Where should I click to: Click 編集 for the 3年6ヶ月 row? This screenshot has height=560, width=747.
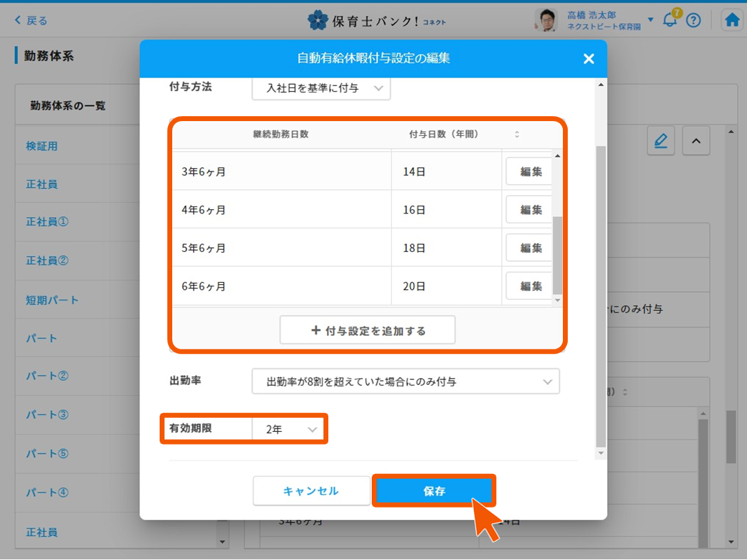(529, 170)
